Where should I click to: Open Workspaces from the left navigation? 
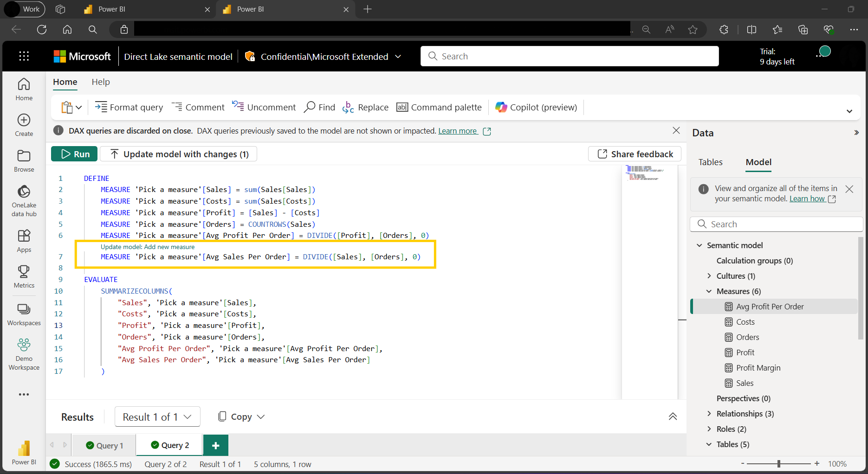coord(24,309)
